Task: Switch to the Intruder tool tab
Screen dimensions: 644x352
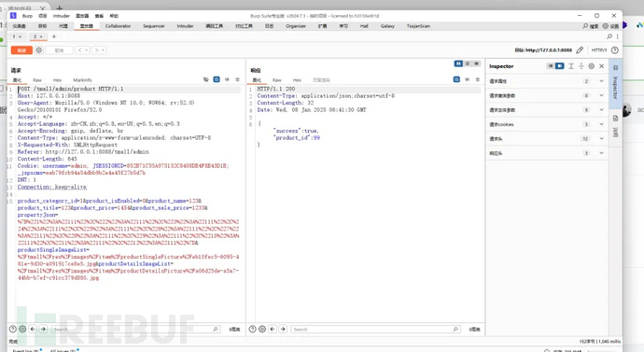Action: pos(185,26)
